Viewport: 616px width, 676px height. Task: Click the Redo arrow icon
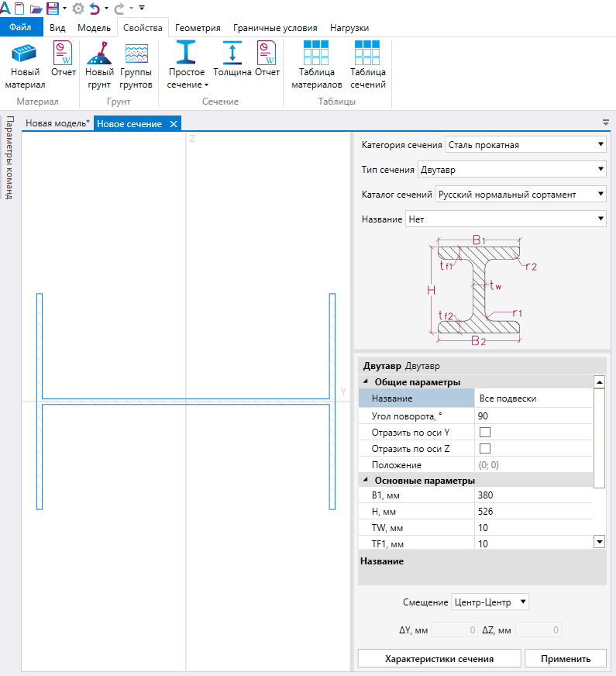pos(119,9)
